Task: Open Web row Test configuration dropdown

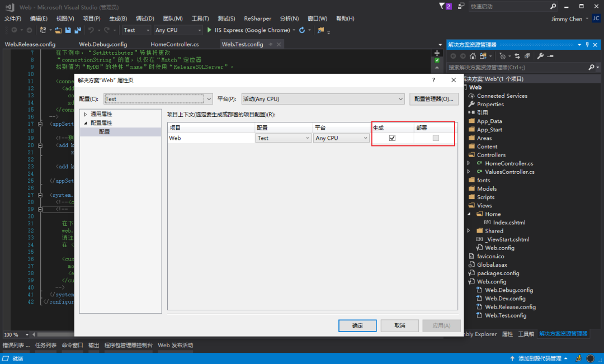Action: [x=283, y=138]
